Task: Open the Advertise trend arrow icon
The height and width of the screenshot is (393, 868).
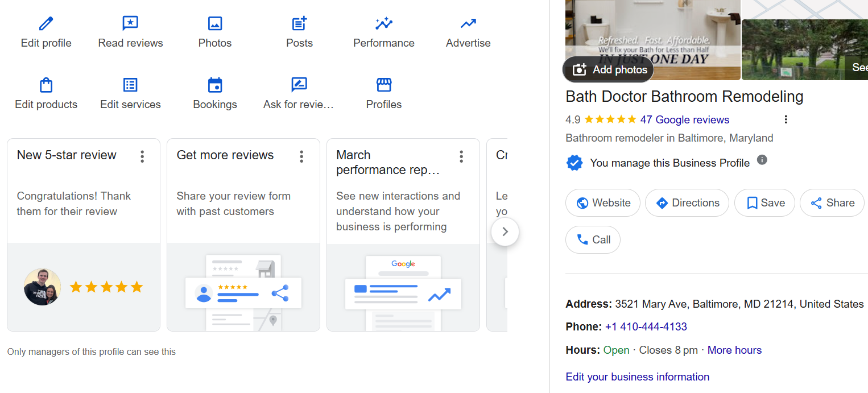Action: pyautogui.click(x=468, y=23)
